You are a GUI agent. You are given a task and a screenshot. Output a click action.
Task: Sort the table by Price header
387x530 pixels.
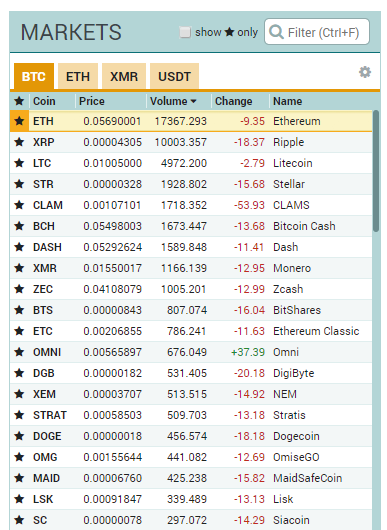click(x=92, y=101)
